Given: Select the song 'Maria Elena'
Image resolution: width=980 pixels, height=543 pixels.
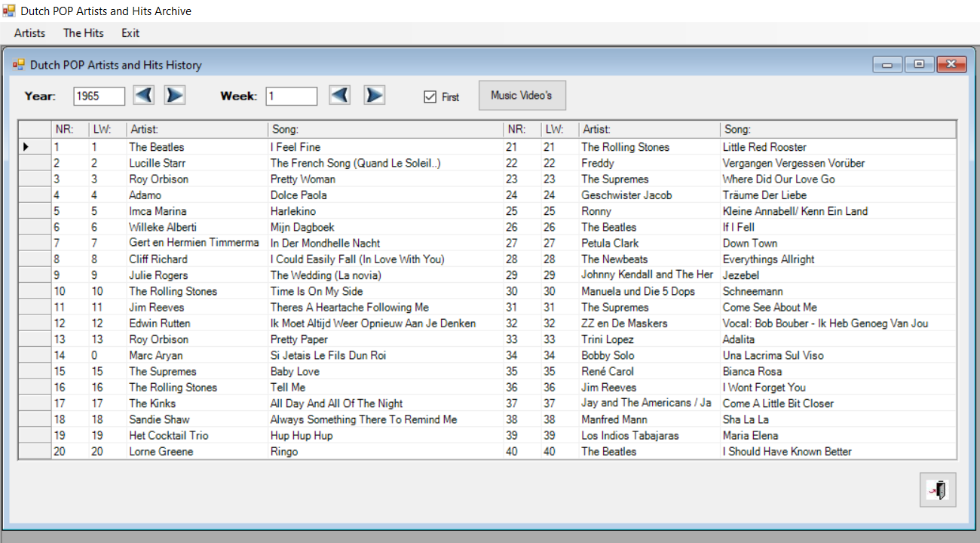Looking at the screenshot, I should 838,435.
